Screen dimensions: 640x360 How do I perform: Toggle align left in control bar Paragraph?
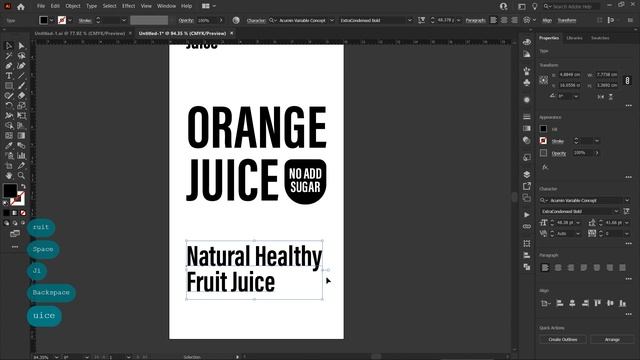click(493, 20)
